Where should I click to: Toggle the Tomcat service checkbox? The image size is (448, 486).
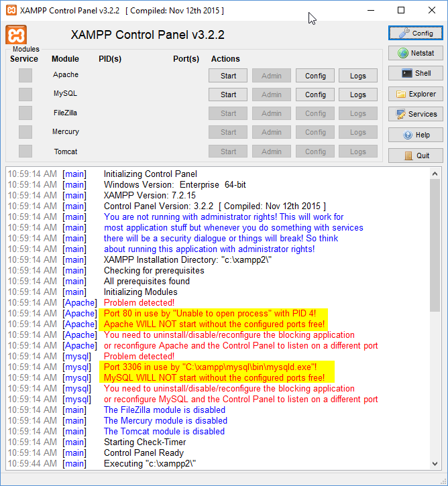click(x=25, y=151)
